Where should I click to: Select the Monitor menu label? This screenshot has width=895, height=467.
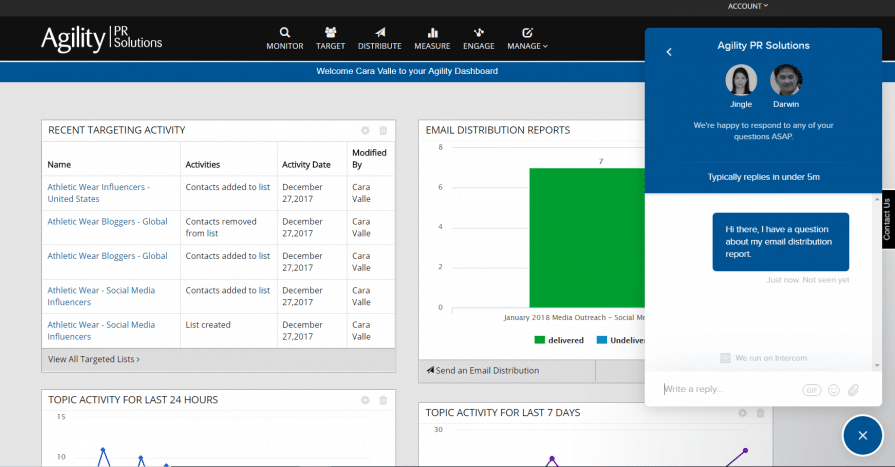coord(284,46)
